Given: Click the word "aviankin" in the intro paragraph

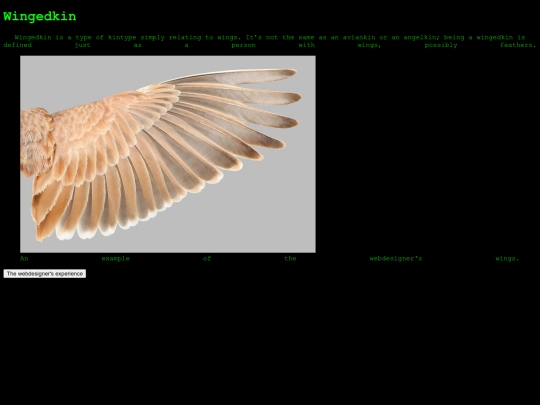Looking at the screenshot, I should point(359,38).
